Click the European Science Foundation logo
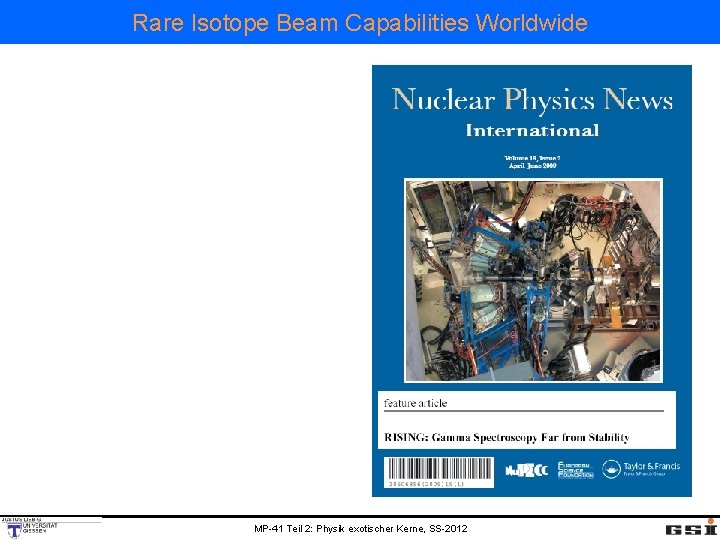Screen dimensions: 720x540 pyautogui.click(x=575, y=470)
